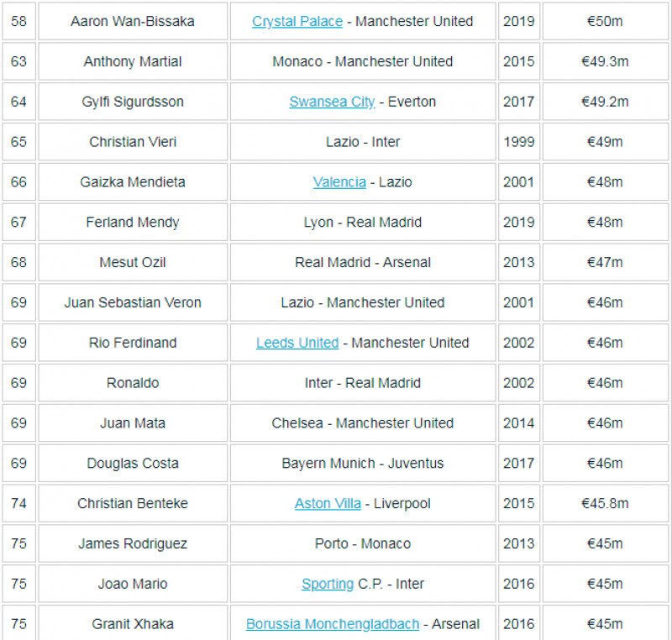Image resolution: width=672 pixels, height=640 pixels.
Task: Visit the Borussia Monchengladbach link
Action: pyautogui.click(x=331, y=624)
